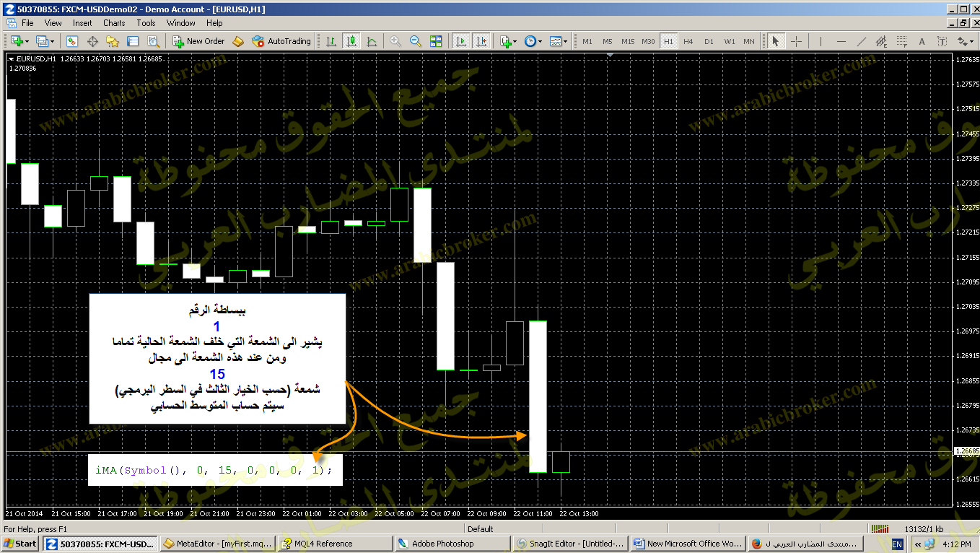
Task: Select the Cursor arrow tool
Action: [776, 41]
